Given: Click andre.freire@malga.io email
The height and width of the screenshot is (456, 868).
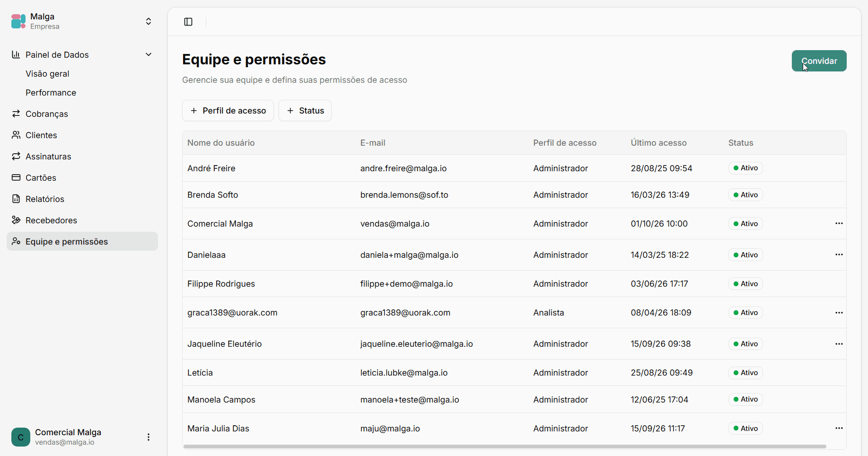Looking at the screenshot, I should tap(403, 168).
